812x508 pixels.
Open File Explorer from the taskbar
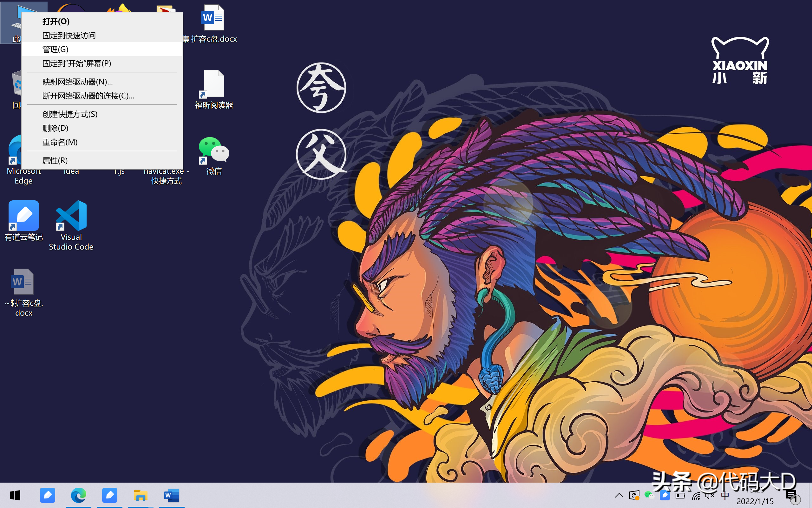pos(141,495)
